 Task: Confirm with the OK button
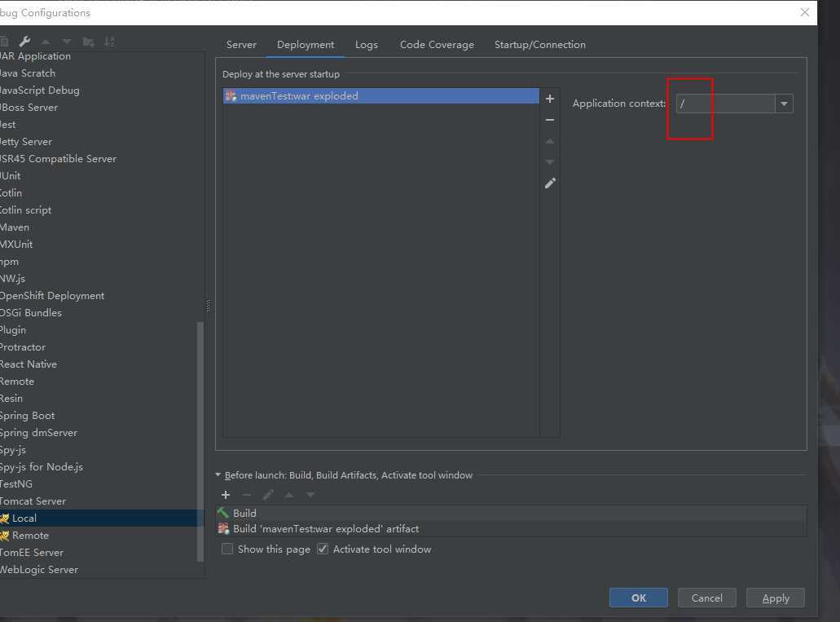click(639, 598)
